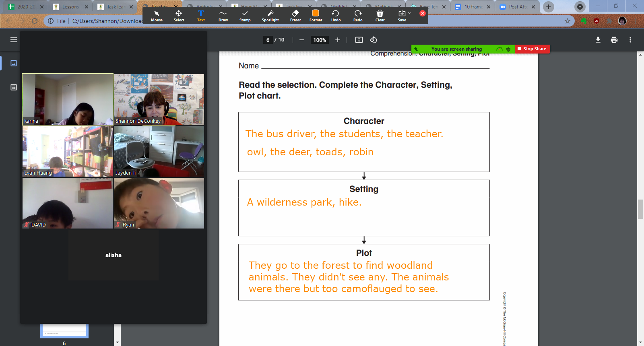Zoom in the PDF page

[x=338, y=40]
